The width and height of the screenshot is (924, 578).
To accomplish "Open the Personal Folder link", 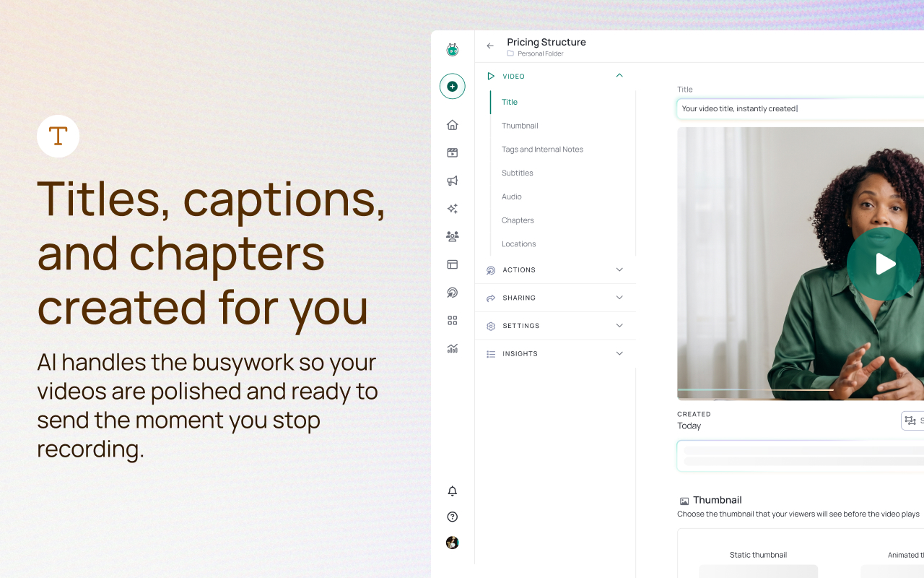I will (x=541, y=53).
